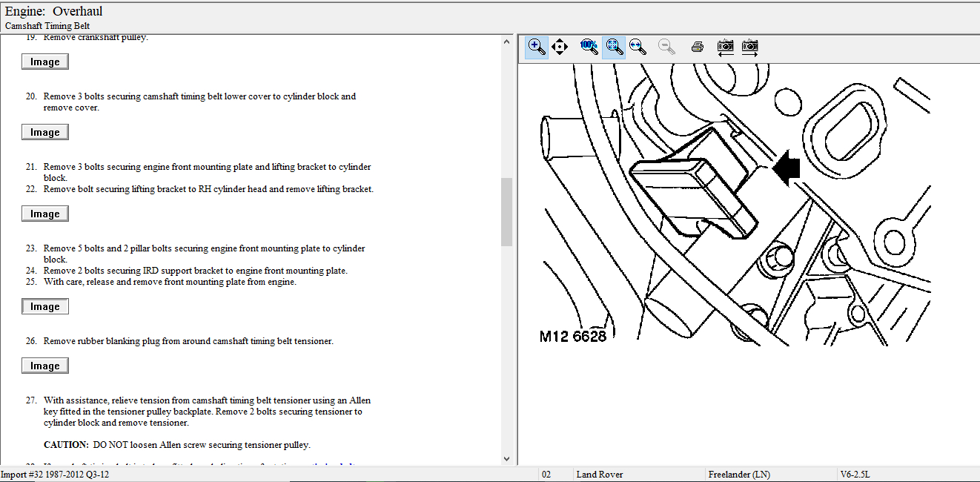Open Image button below step 20 lower cover

tap(45, 133)
